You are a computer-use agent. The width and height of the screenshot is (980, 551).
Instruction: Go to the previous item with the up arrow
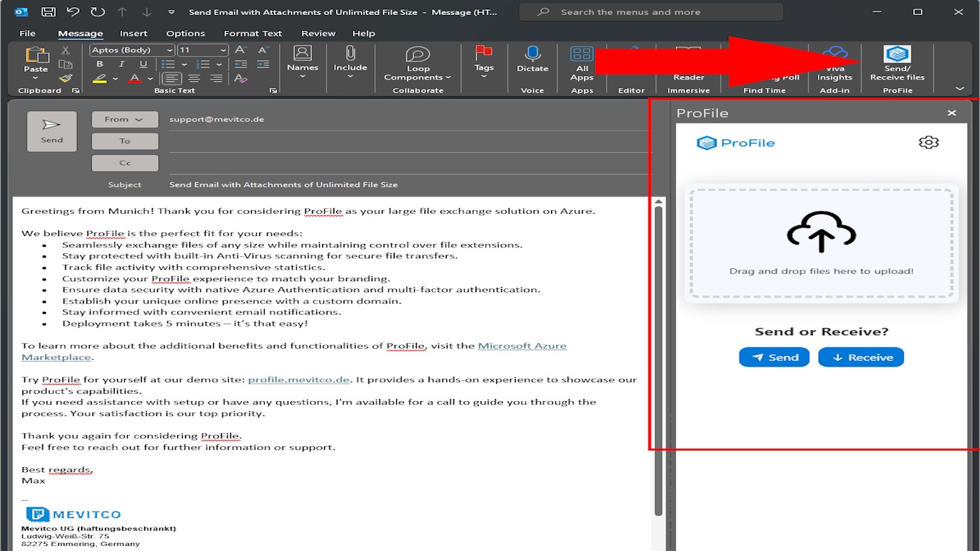122,12
